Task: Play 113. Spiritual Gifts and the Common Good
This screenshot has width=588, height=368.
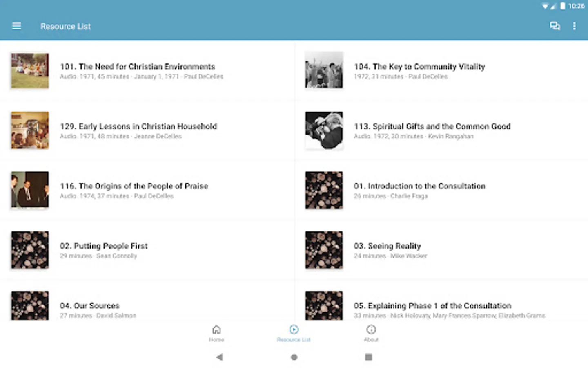Action: click(x=432, y=126)
